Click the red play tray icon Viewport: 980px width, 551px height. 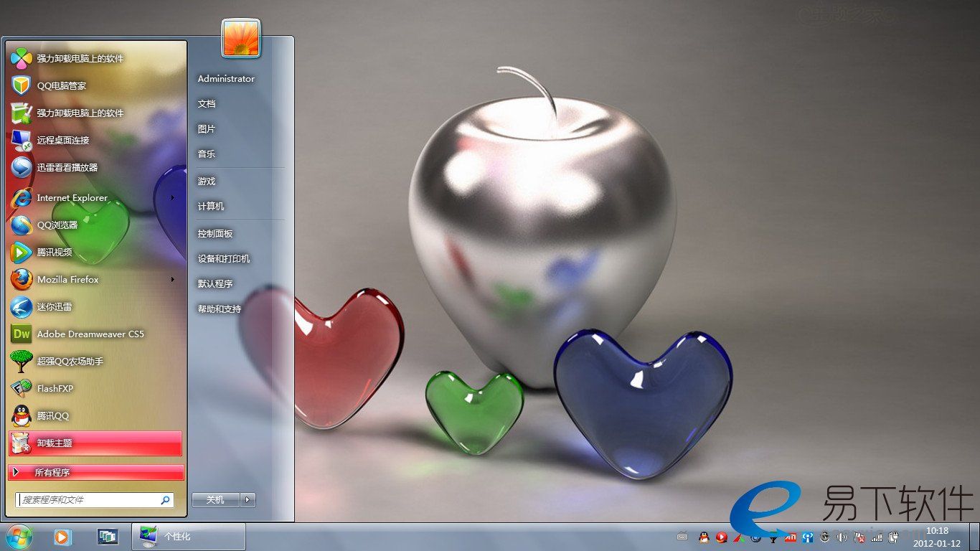[721, 537]
